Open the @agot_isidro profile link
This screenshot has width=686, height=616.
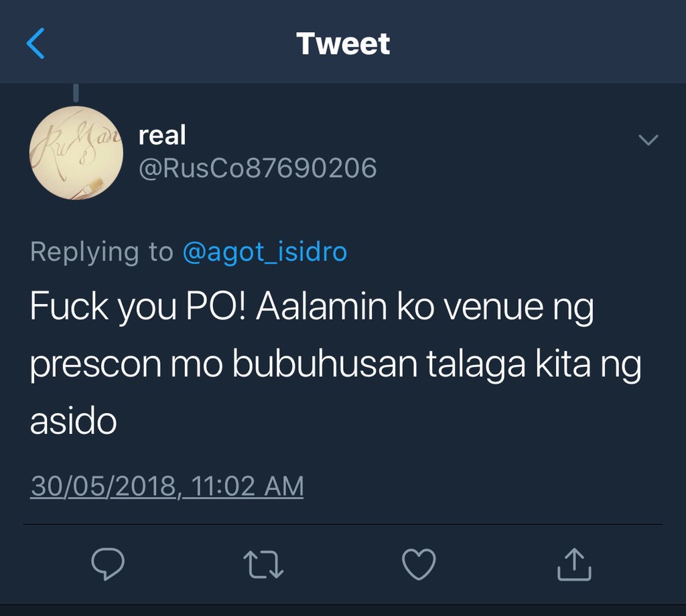265,252
